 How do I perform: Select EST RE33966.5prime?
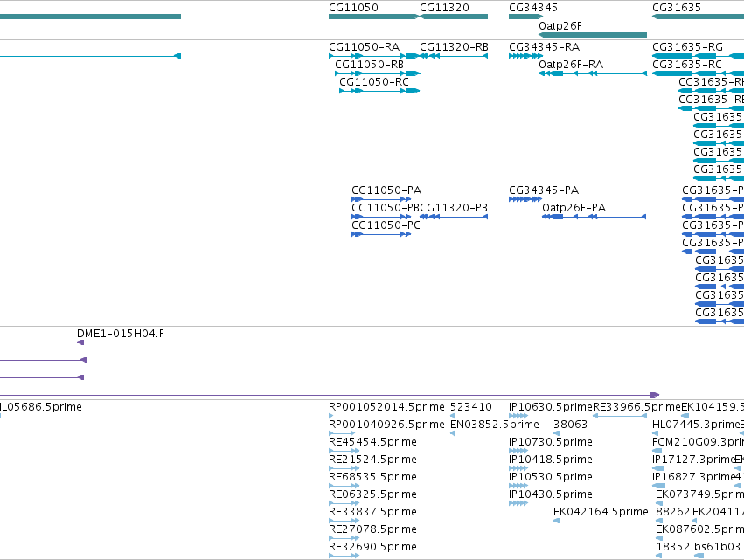[x=620, y=416]
